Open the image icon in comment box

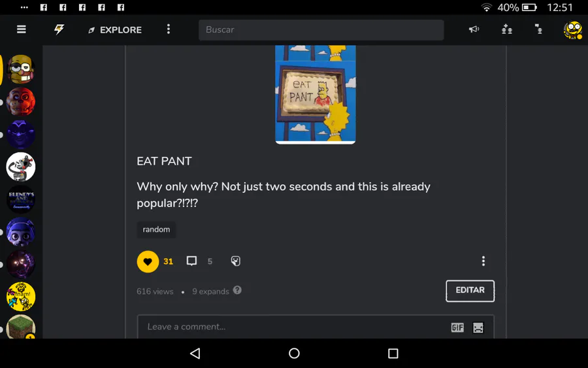tap(478, 327)
